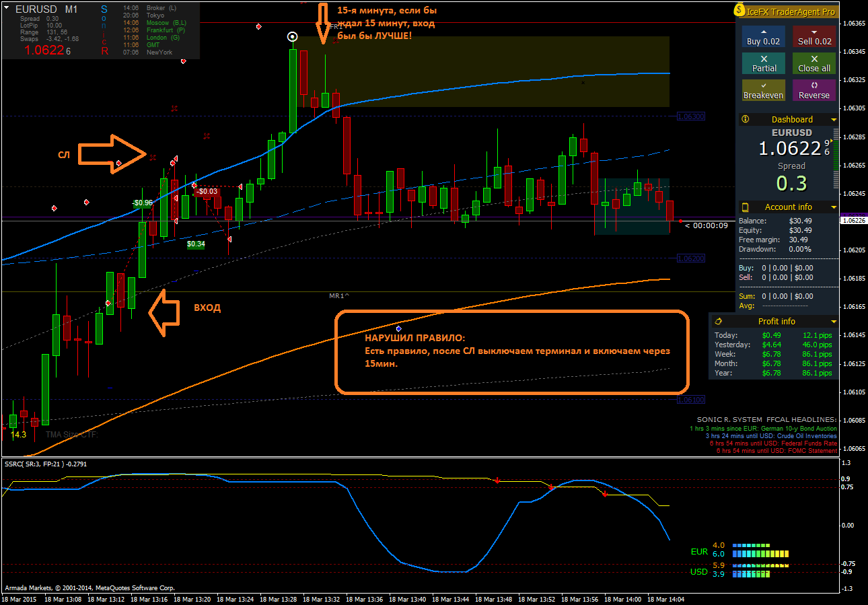Click the Profit info panel icon
Viewport: 868px width, 605px height.
(x=719, y=321)
